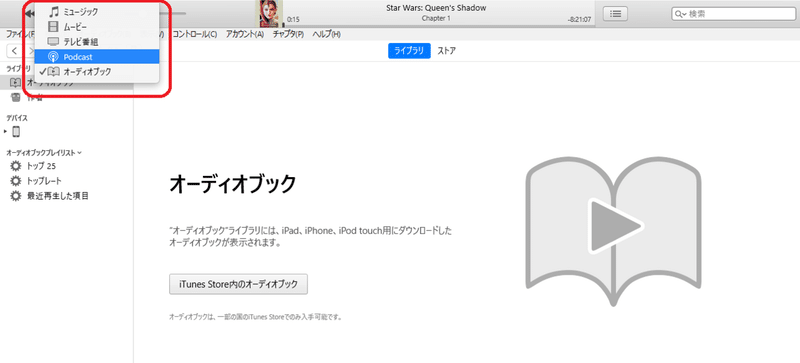Open the トップレート smart playlist
Viewport: 800px width, 363px height.
click(44, 181)
